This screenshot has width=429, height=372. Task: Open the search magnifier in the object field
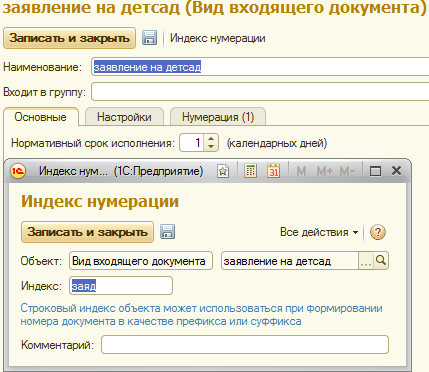pos(381,261)
